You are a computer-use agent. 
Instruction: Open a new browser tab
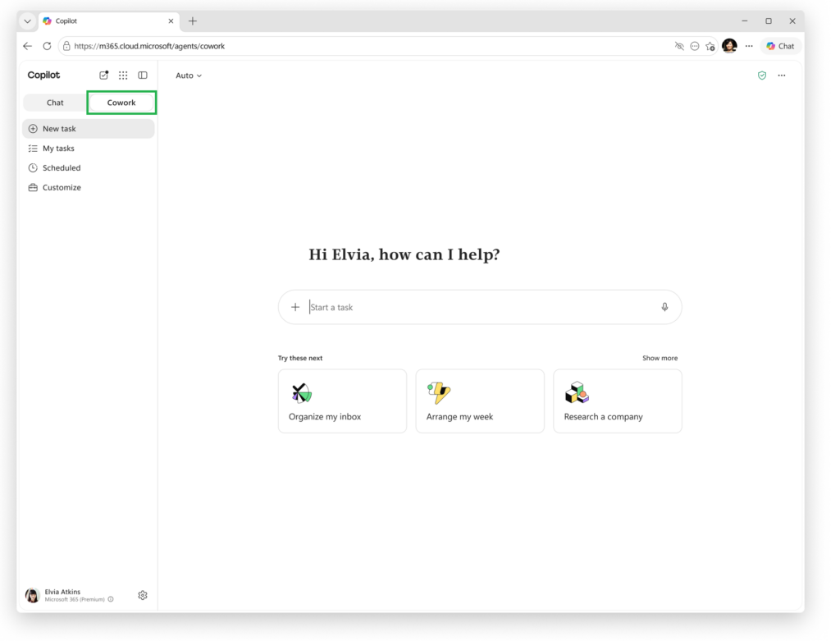pyautogui.click(x=193, y=21)
